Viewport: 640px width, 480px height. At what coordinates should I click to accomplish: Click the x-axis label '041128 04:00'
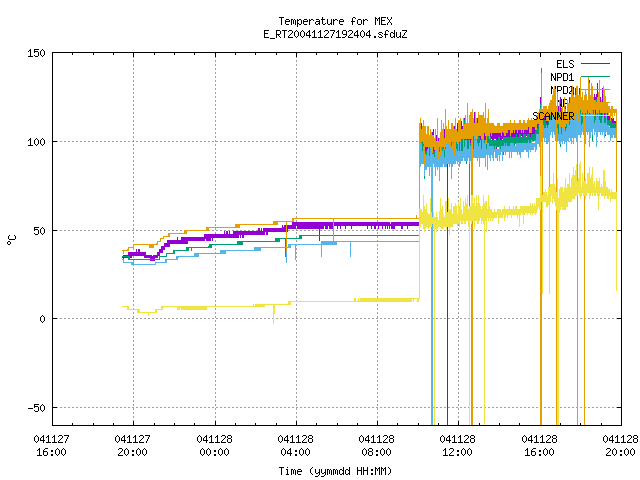coord(296,446)
